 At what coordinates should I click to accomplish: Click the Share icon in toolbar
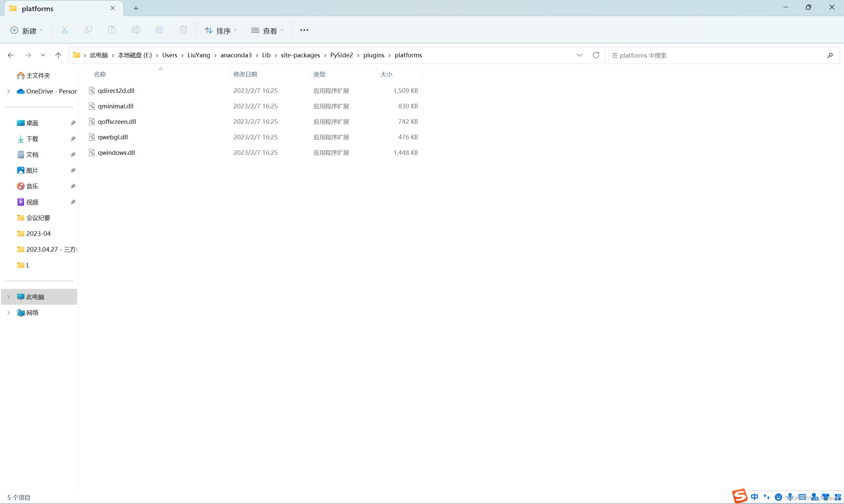[x=160, y=30]
